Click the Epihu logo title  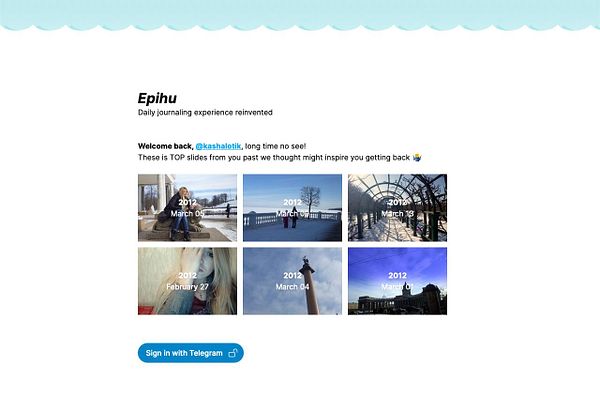point(157,98)
